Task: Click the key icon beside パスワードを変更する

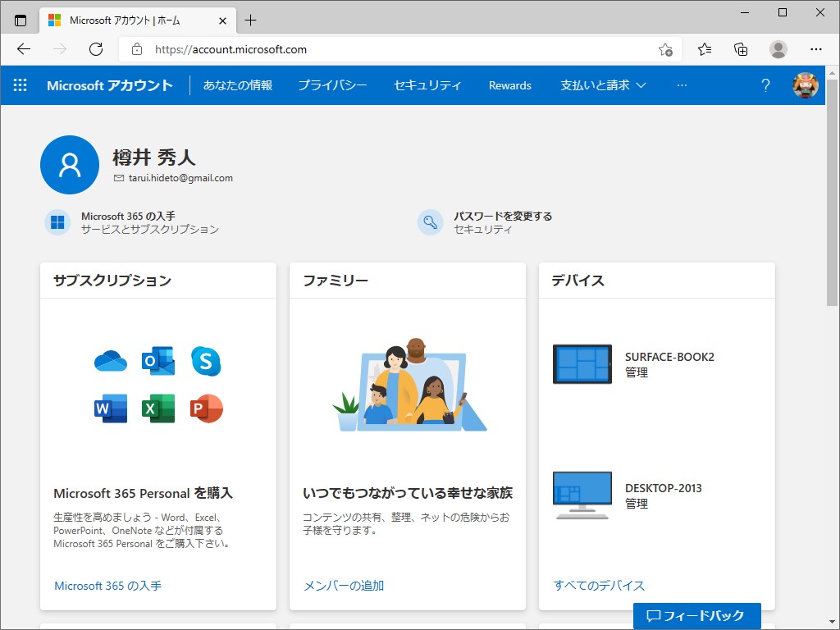Action: tap(430, 222)
